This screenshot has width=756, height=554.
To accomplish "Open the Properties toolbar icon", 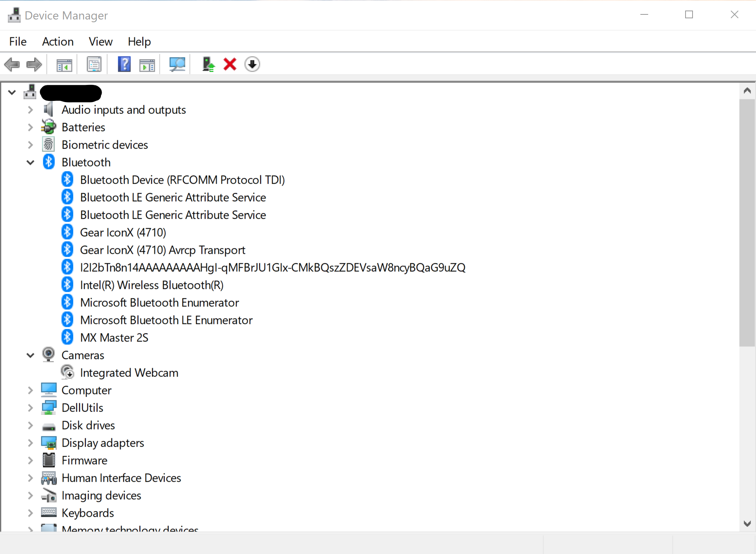I will [x=94, y=64].
